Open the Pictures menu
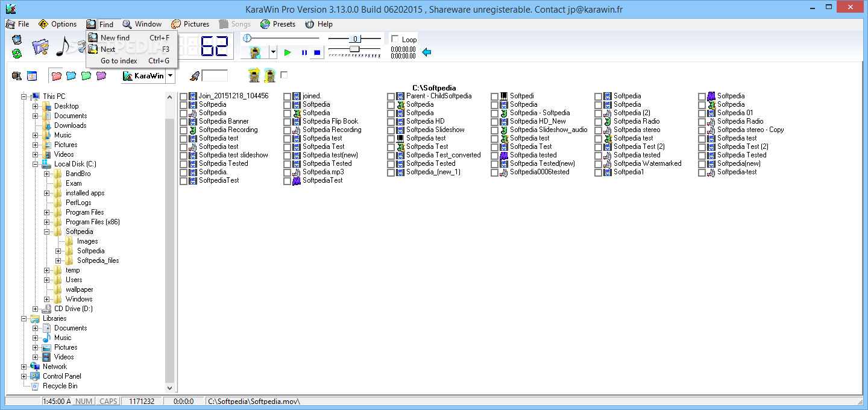Viewport: 868px width, 410px height. pos(190,24)
